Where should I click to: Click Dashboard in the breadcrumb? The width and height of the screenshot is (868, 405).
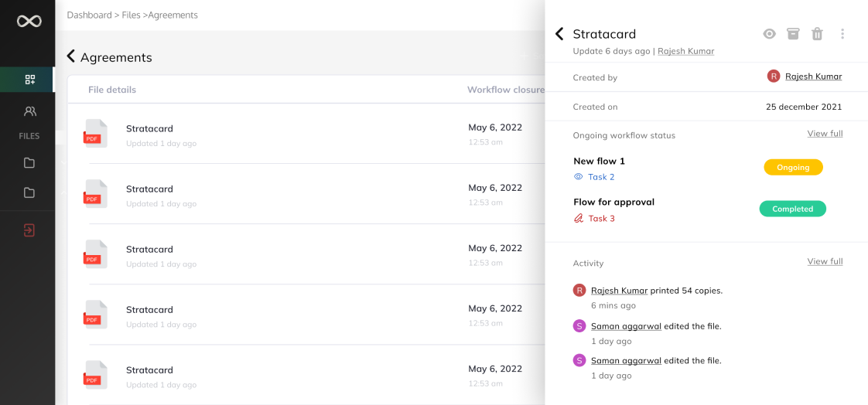(89, 15)
